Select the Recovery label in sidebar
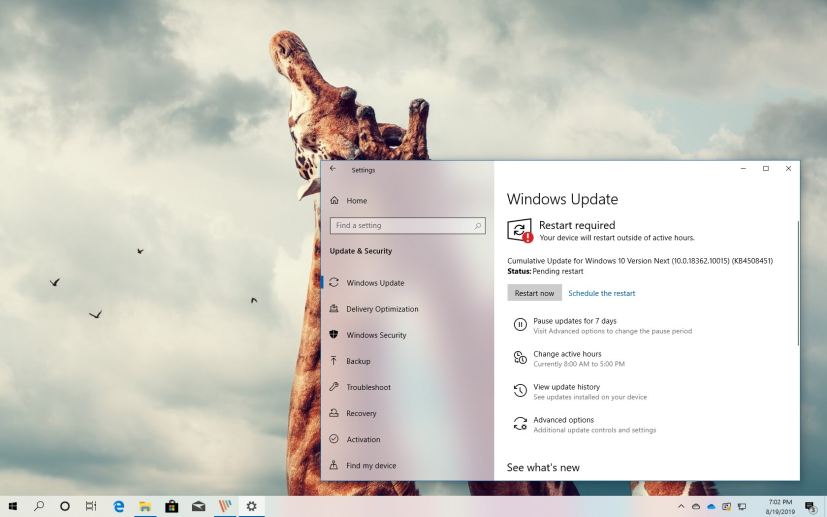 (x=361, y=413)
